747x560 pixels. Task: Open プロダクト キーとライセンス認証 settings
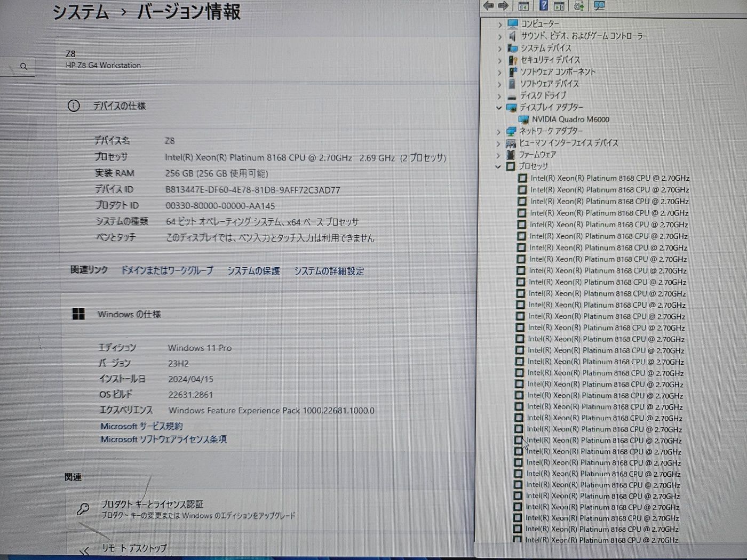(x=152, y=504)
